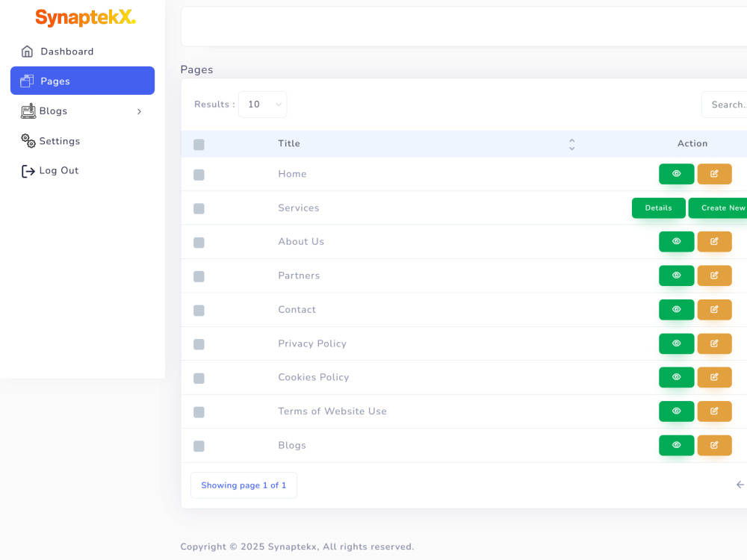Screen dimensions: 747x560
Task: Select Pages in the sidebar menu
Action: pyautogui.click(x=82, y=81)
